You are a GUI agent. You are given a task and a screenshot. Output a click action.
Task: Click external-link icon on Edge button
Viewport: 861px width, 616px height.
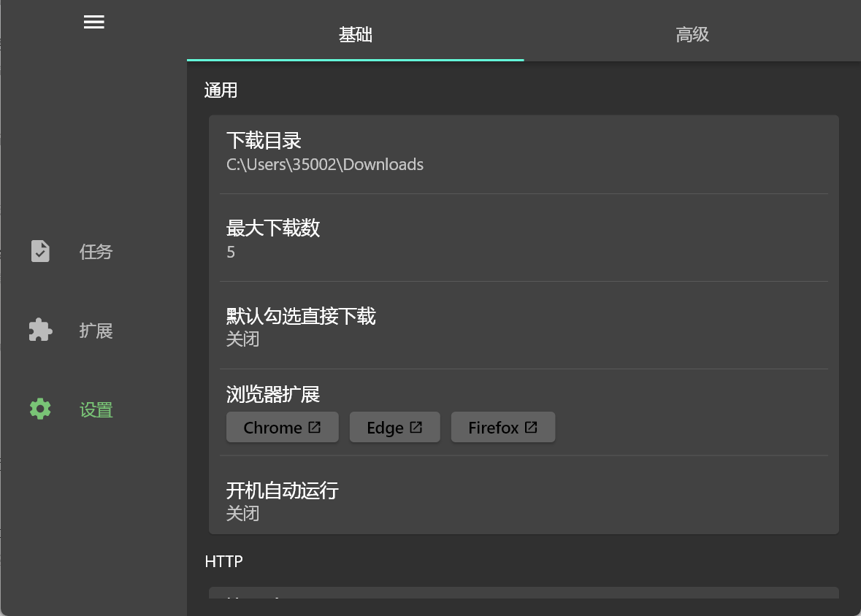[416, 427]
